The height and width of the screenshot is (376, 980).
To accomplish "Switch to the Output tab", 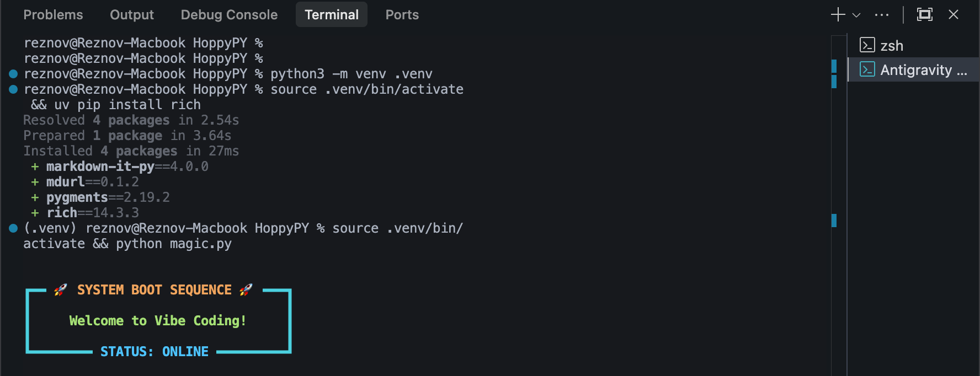I will click(x=131, y=14).
